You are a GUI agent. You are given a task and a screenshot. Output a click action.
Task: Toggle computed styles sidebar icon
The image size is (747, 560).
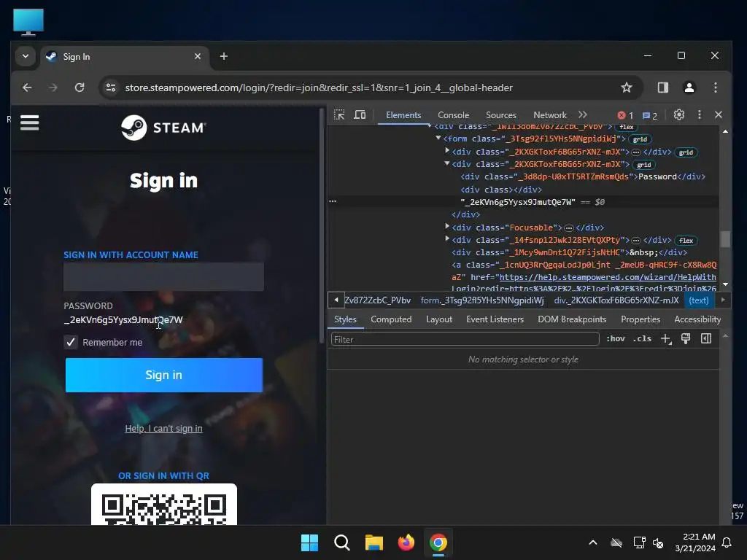(x=706, y=338)
